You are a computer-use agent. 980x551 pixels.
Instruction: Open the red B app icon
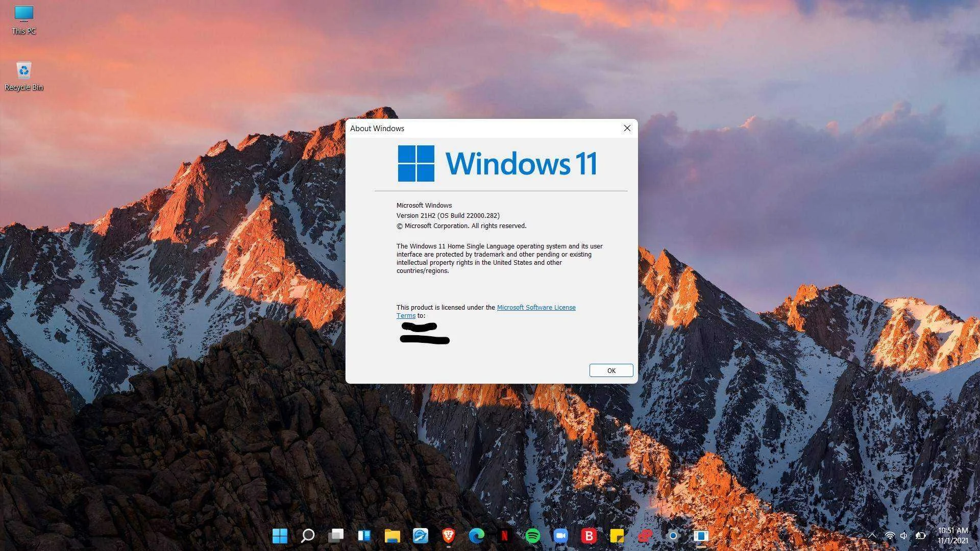point(589,536)
